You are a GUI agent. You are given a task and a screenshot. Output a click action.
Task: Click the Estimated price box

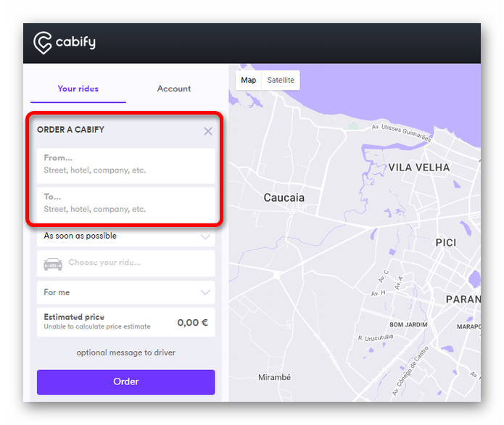pyautogui.click(x=125, y=322)
